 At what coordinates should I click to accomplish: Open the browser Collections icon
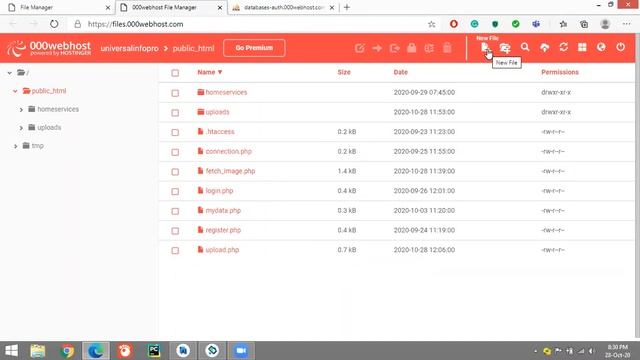point(584,24)
